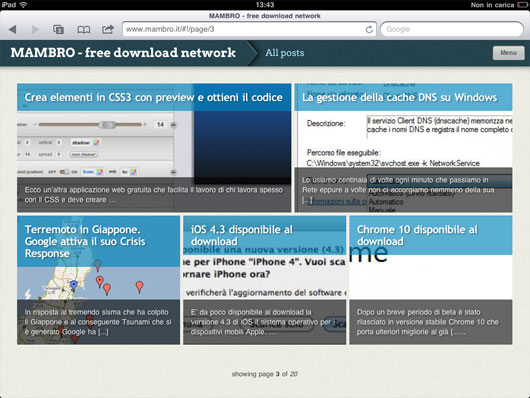Image resolution: width=530 pixels, height=398 pixels.
Task: Open the Terremoto in Giappone post
Action: pyautogui.click(x=85, y=241)
